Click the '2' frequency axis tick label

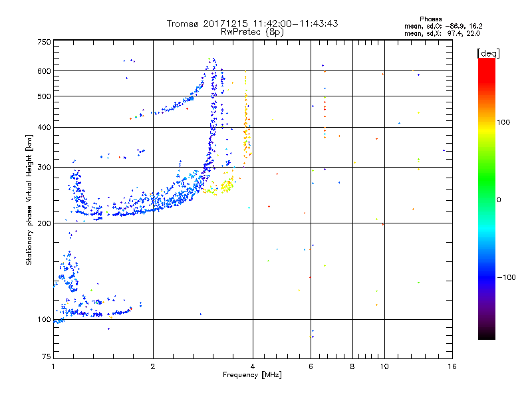[153, 366]
